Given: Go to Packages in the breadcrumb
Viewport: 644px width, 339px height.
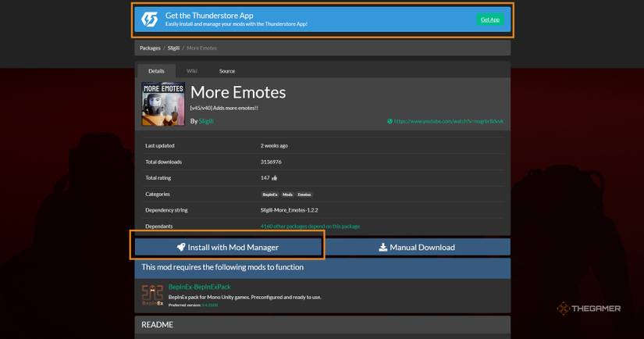Looking at the screenshot, I should [x=150, y=48].
